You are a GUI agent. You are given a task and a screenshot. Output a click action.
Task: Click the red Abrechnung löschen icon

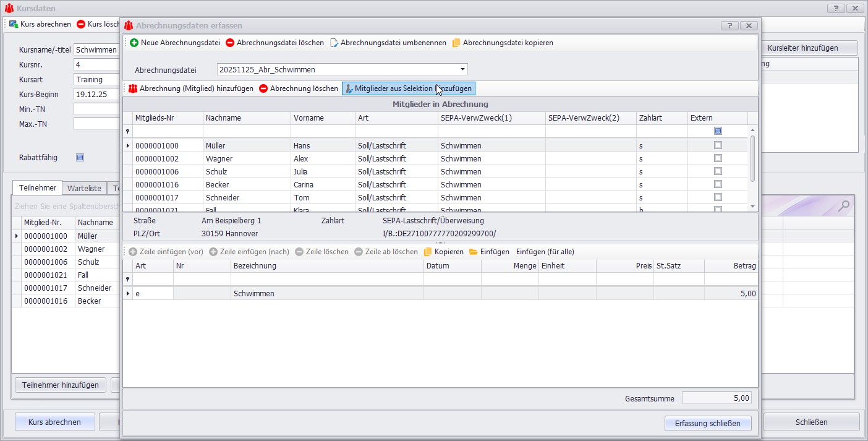tap(263, 88)
